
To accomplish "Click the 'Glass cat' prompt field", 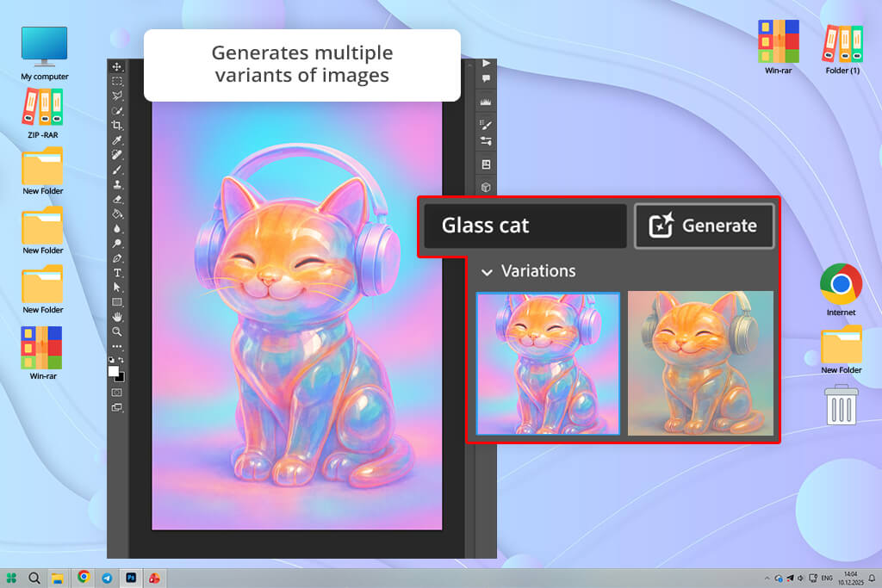I will click(525, 226).
